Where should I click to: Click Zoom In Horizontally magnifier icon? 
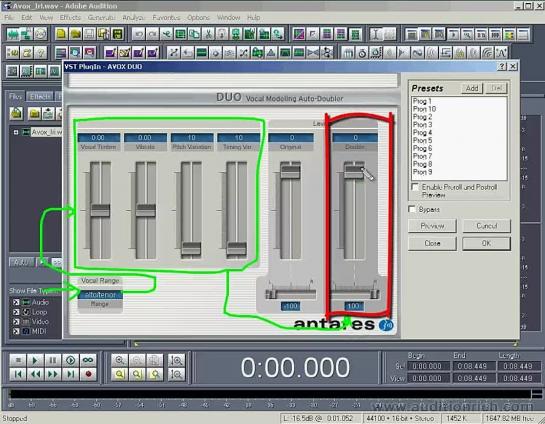pyautogui.click(x=120, y=360)
